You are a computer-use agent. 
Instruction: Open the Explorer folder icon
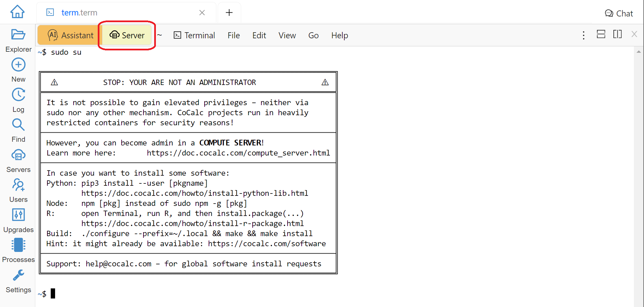18,35
